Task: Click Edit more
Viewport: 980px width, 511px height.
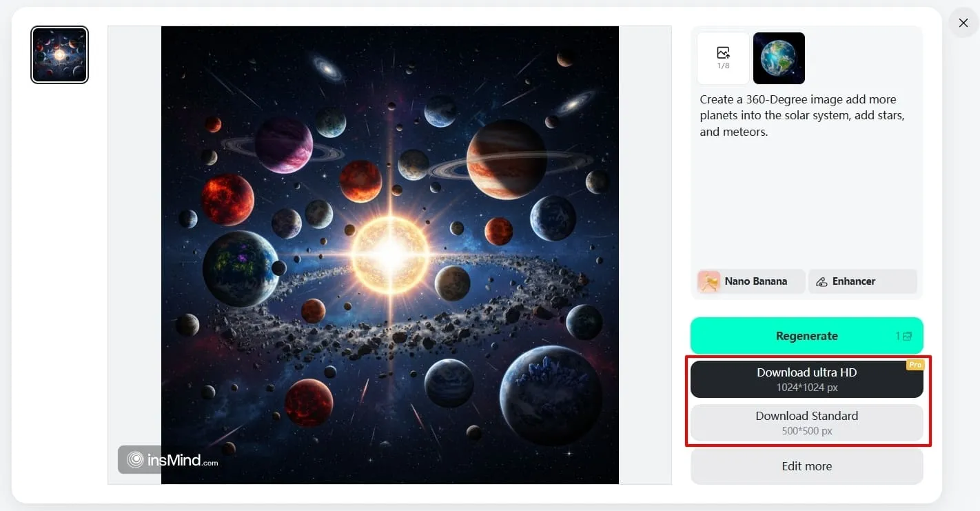Action: click(x=806, y=466)
